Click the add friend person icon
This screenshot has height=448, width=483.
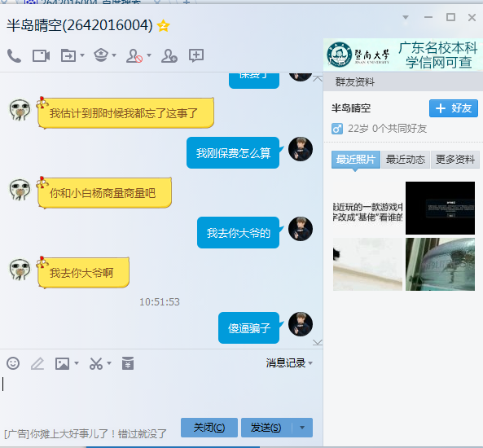(169, 55)
